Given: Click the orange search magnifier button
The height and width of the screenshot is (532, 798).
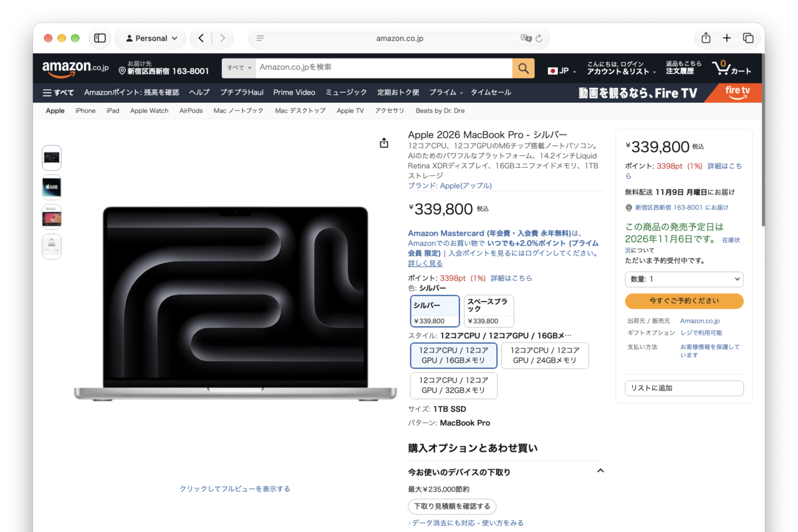Looking at the screenshot, I should 524,68.
